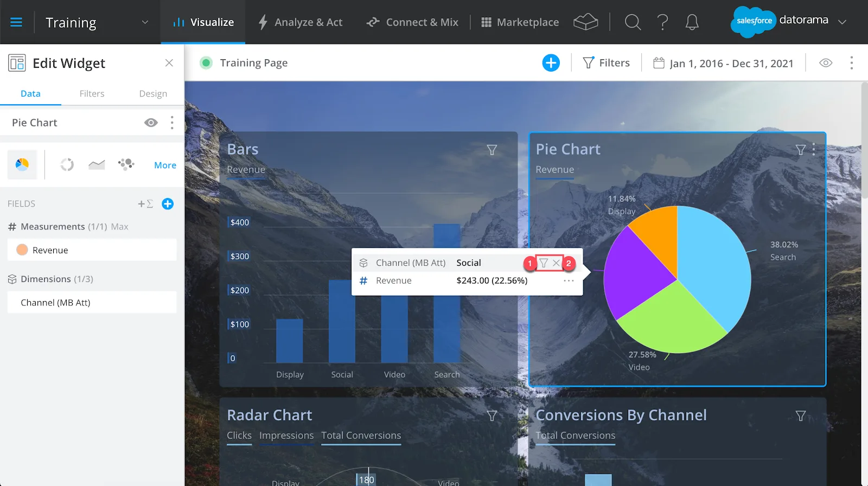Click the dashboard vertical scrollbar
This screenshot has height=486, width=868.
864,141
